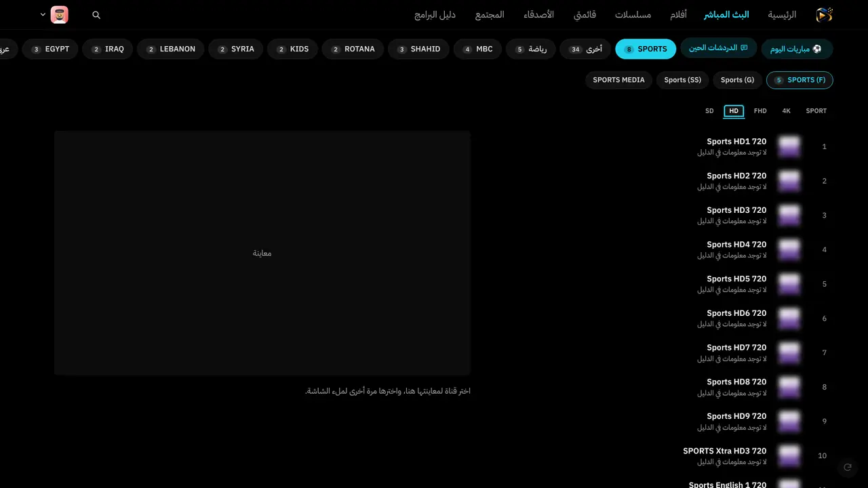Screen dimensions: 868x488
Task: Select the رياضة category chip
Action: (531, 49)
